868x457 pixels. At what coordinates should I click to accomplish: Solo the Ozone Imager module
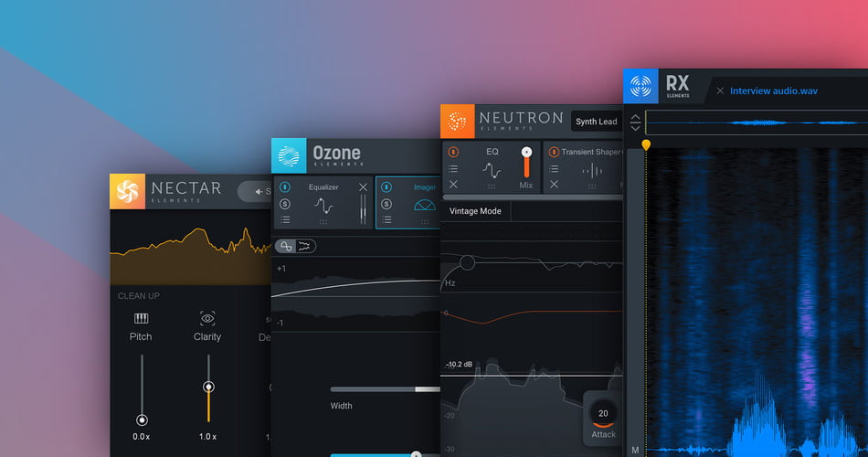tap(386, 203)
